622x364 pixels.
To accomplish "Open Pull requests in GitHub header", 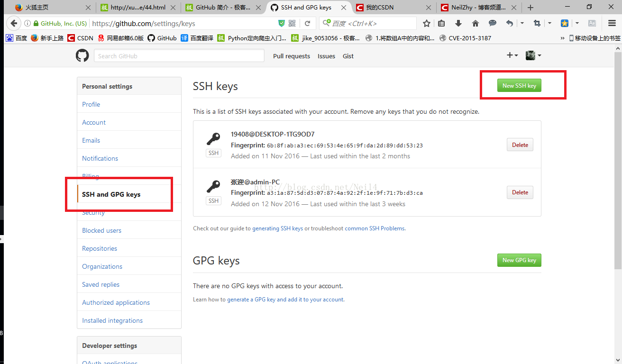I will click(292, 56).
